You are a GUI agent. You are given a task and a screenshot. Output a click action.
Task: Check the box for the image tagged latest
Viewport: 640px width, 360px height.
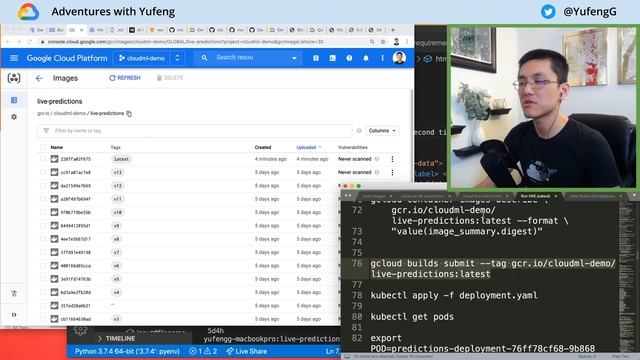click(43, 159)
